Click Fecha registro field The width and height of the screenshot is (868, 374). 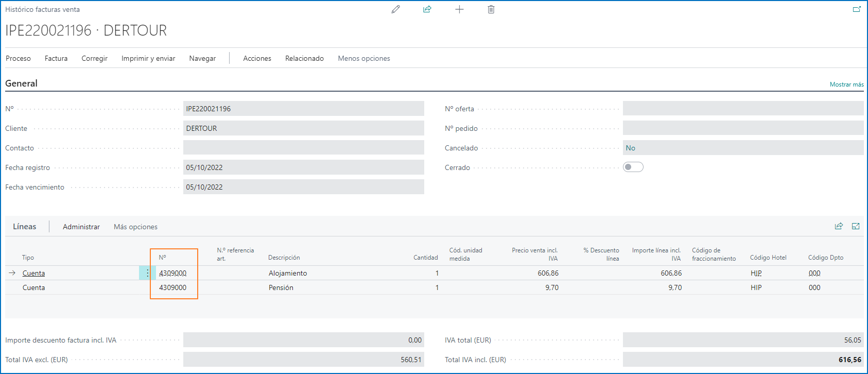[304, 167]
